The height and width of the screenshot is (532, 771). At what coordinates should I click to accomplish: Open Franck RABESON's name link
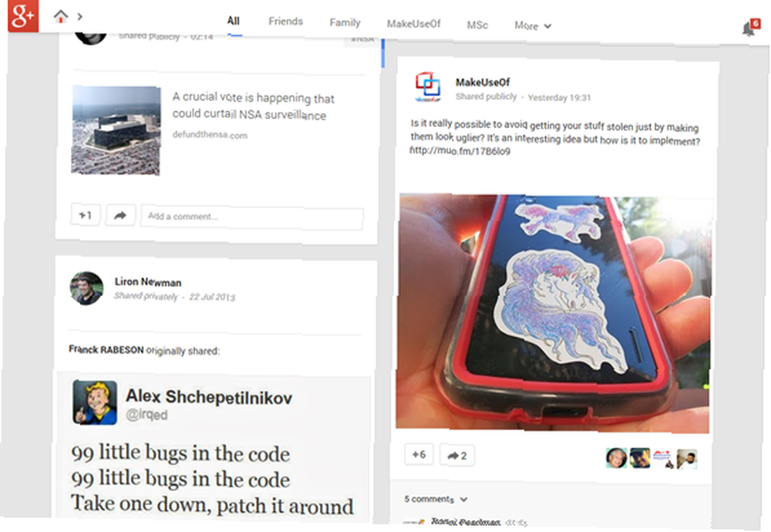tap(106, 349)
